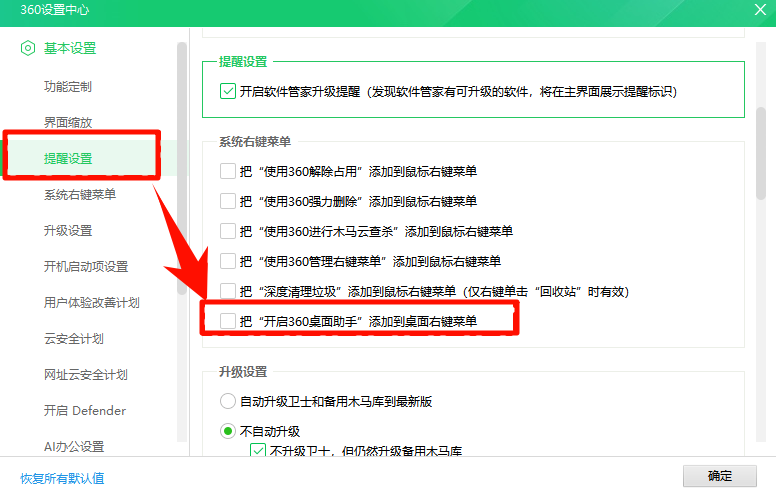Select 界面缩放 in the sidebar

click(68, 122)
